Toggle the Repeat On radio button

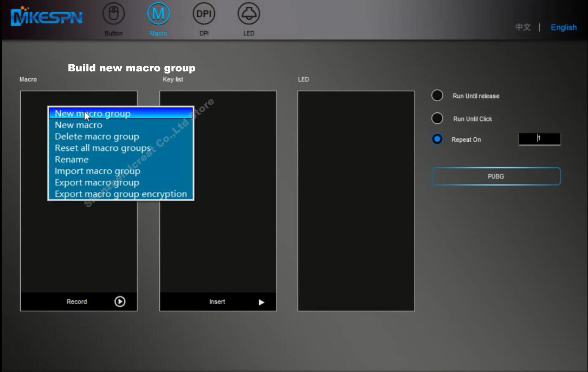(x=437, y=139)
